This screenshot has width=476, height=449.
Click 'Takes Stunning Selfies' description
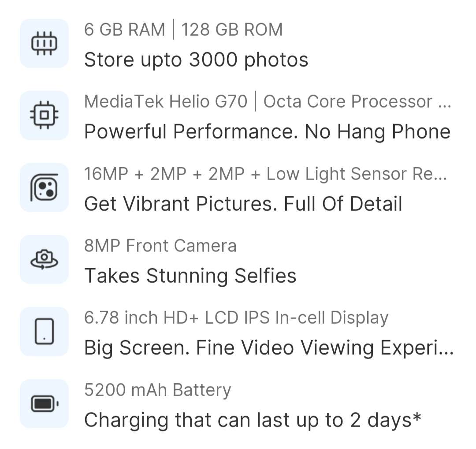pyautogui.click(x=190, y=276)
